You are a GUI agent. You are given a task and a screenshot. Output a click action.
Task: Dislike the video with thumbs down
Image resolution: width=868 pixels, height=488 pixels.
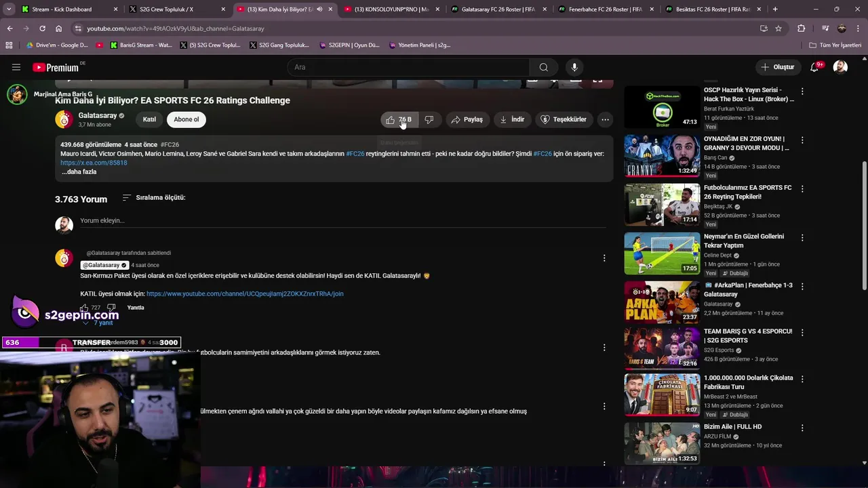[429, 119]
